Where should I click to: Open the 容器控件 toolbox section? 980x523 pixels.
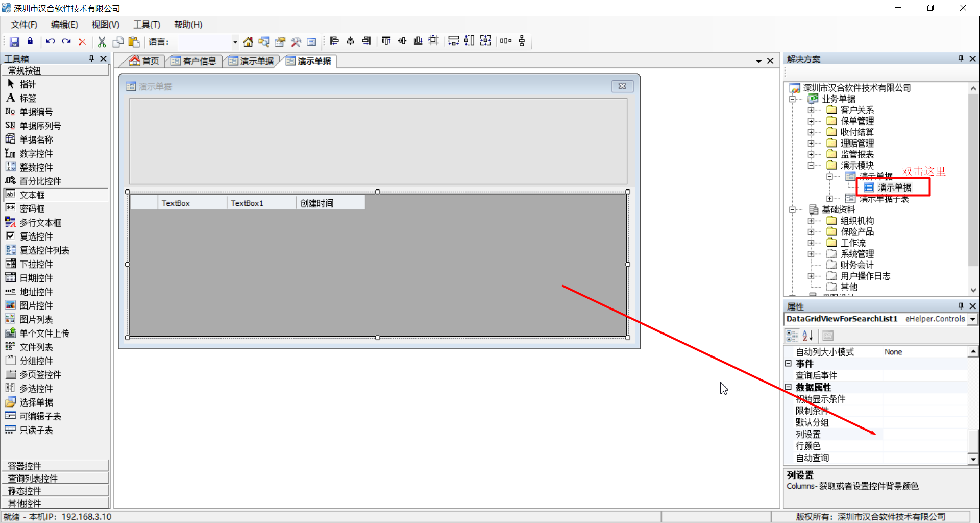point(55,466)
